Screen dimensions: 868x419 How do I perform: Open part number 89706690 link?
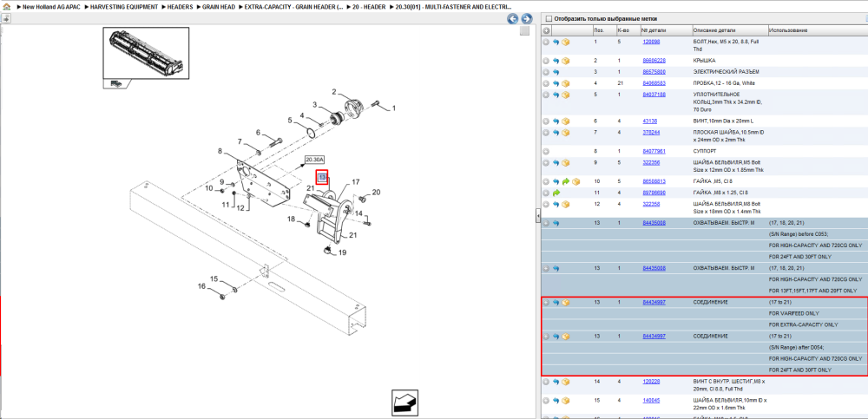pyautogui.click(x=654, y=193)
